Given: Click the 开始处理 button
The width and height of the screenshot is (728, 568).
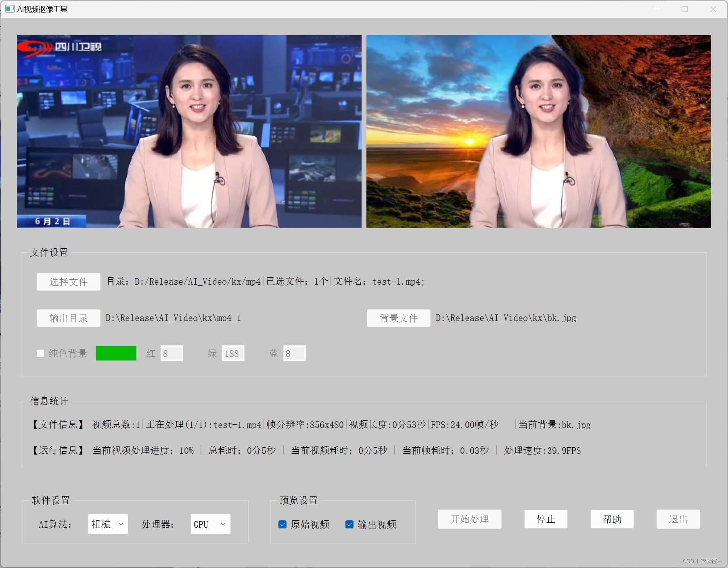Looking at the screenshot, I should tap(469, 519).
